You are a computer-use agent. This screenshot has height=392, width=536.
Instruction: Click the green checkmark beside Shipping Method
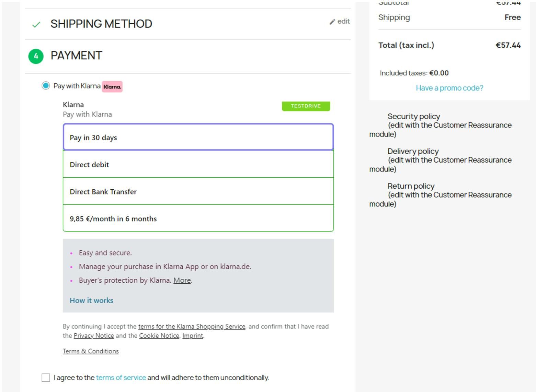36,24
